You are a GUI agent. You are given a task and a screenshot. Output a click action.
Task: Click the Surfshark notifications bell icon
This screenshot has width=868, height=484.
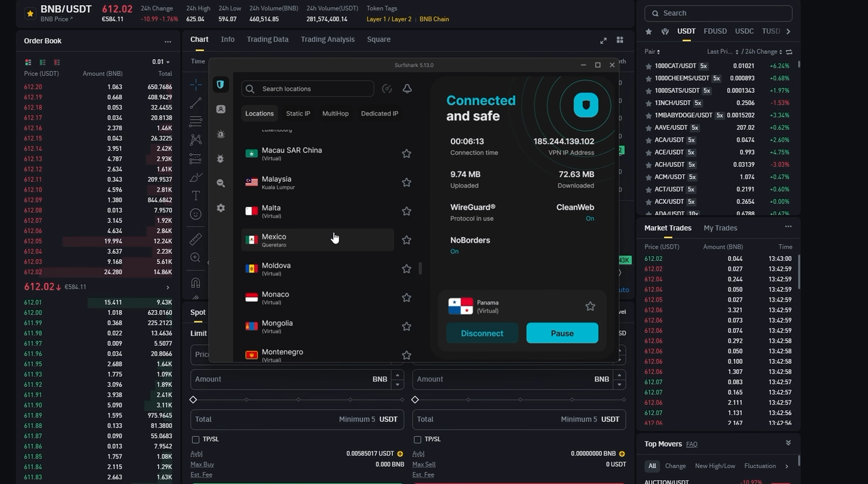coord(407,89)
